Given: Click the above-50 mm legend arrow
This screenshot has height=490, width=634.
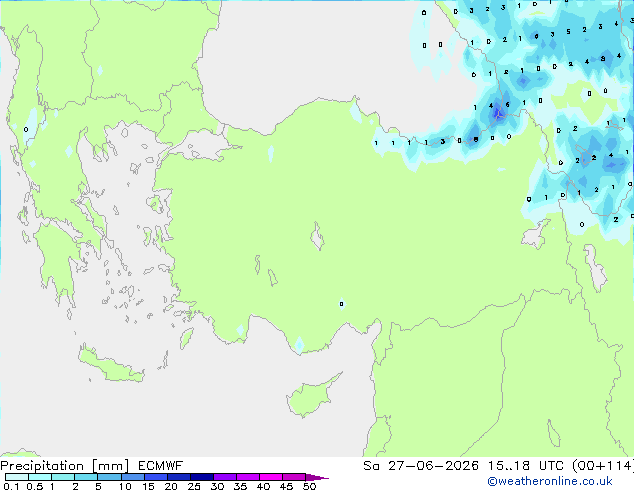Looking at the screenshot, I should coord(317,477).
